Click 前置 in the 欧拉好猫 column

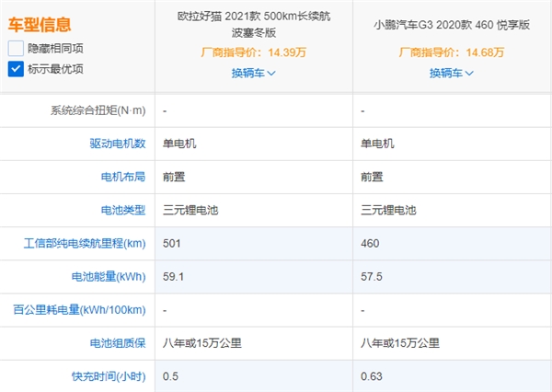click(174, 177)
